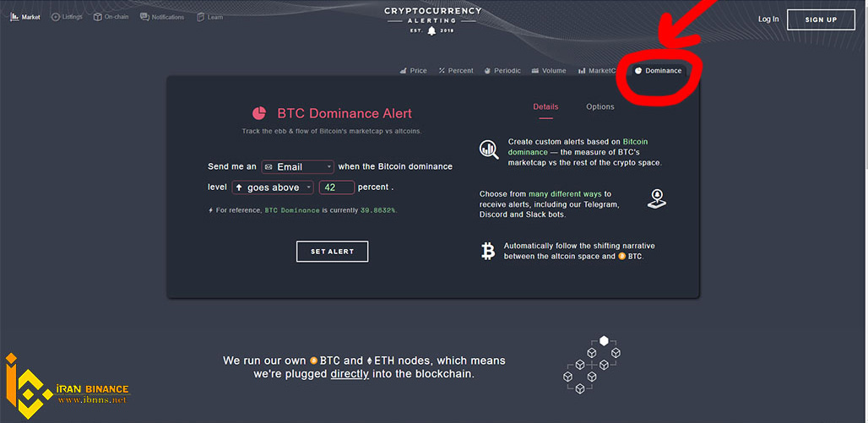The image size is (868, 423).
Task: Click the 39.8632% current value
Action: (378, 210)
